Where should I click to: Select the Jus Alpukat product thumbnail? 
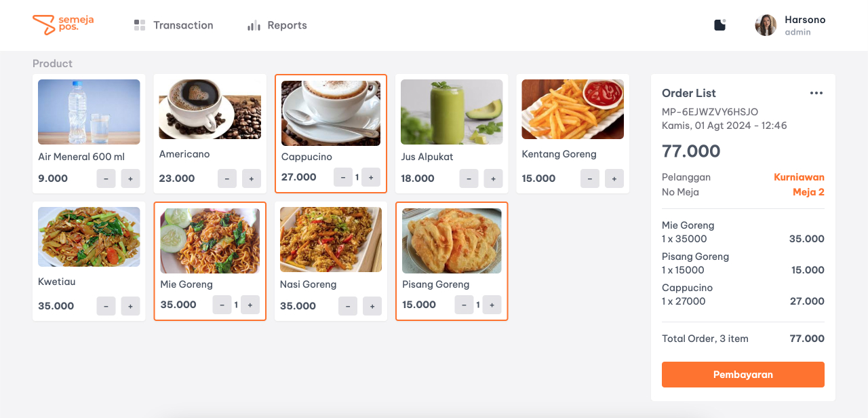tap(452, 112)
